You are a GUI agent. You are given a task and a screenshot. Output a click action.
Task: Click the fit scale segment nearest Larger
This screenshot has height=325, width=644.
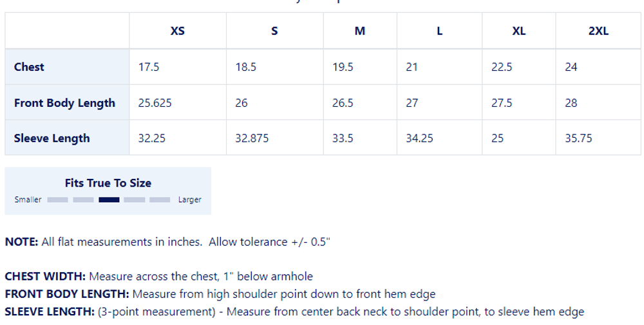point(160,200)
